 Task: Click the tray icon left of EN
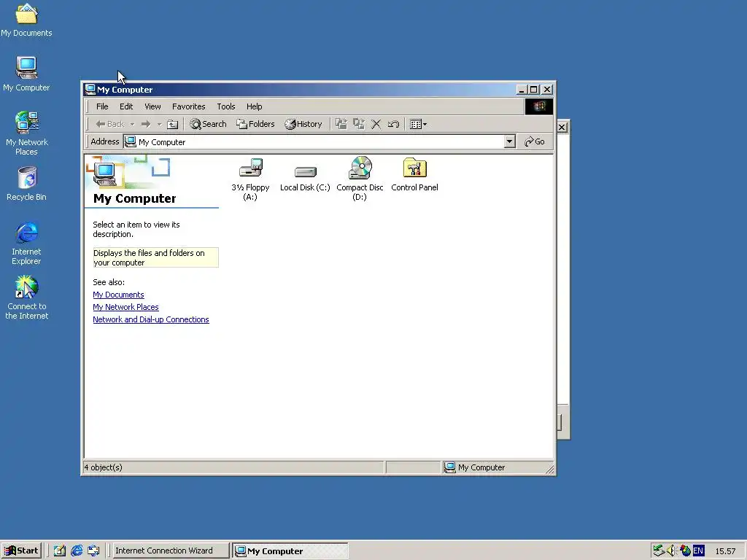(x=685, y=551)
